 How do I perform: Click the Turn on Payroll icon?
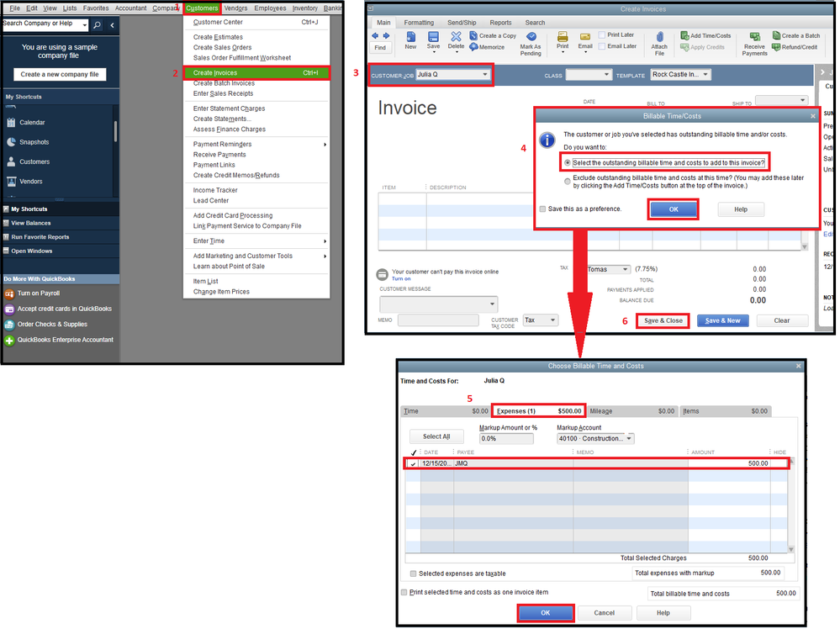(9, 293)
